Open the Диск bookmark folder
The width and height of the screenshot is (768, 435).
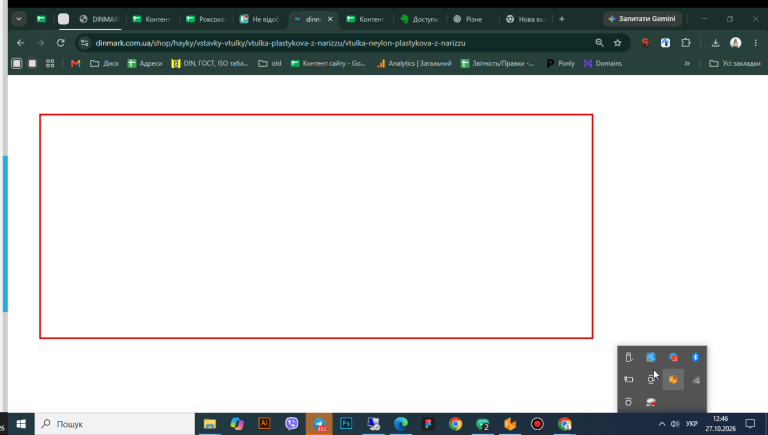104,63
